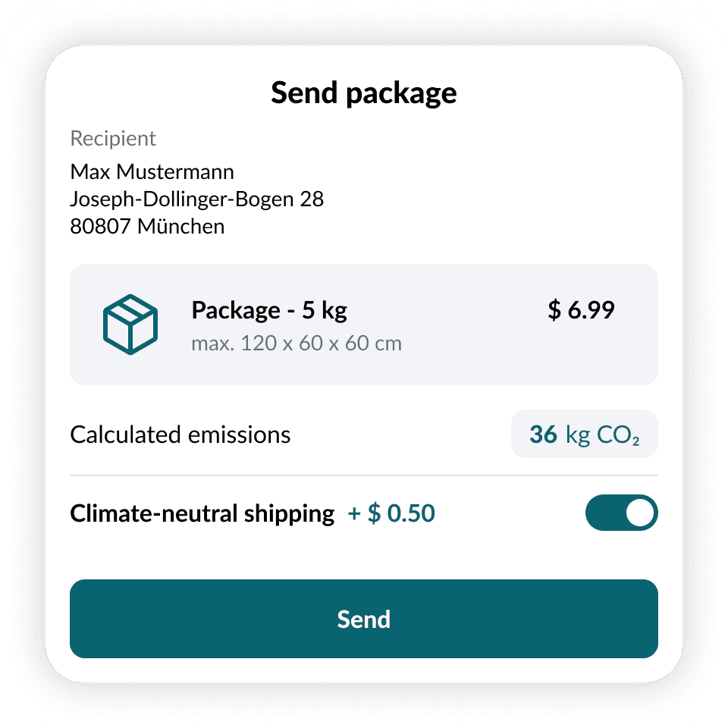Click the max. 120 x 60 x 60 cm text
Viewport: 728px width, 728px height.
point(297,343)
